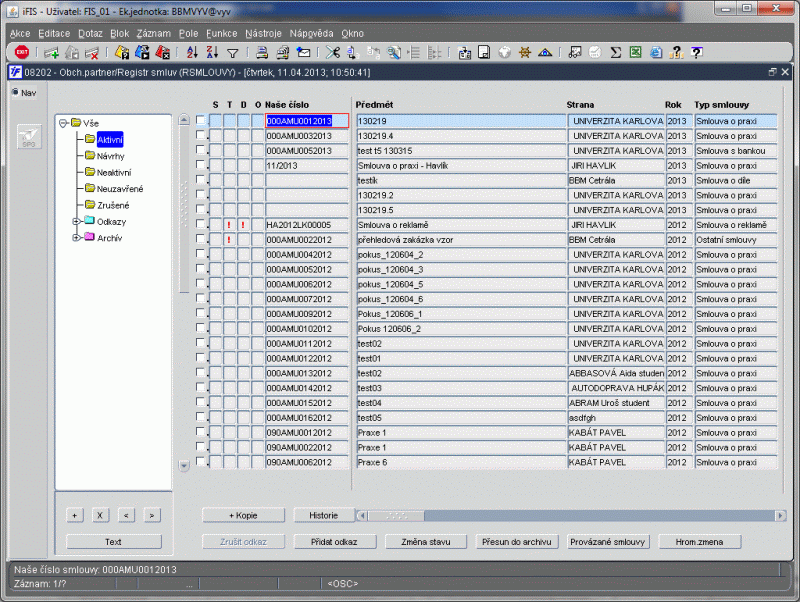Click the scissors cut icon in toolbar
This screenshot has height=602, width=800.
[334, 52]
